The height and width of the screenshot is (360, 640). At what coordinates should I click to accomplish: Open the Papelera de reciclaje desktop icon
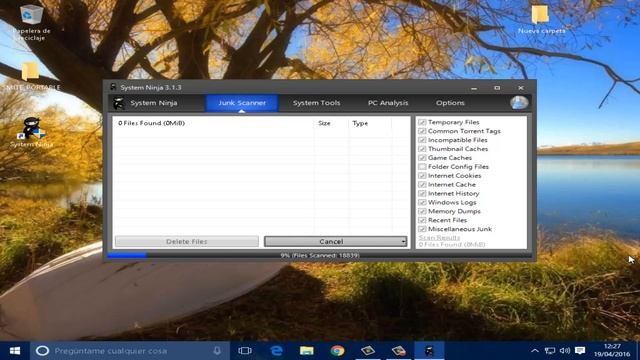(x=31, y=22)
